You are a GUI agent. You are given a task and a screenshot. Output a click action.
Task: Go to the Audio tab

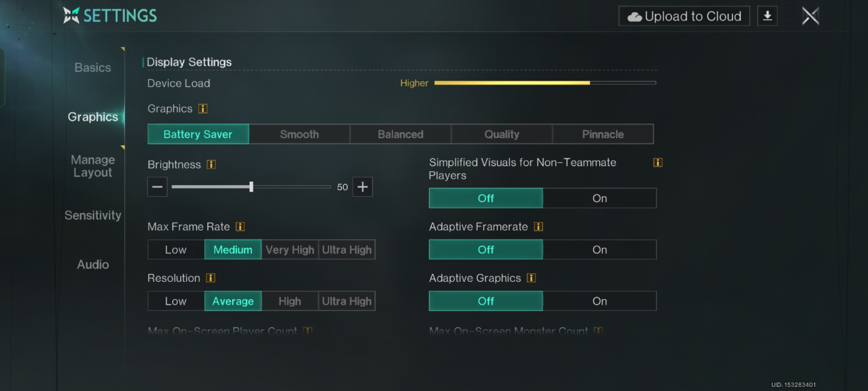tap(93, 265)
